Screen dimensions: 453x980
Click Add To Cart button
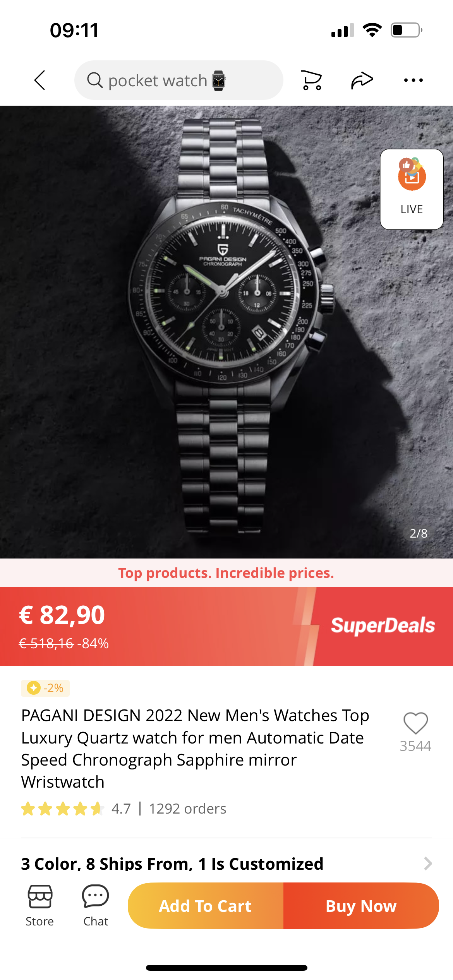206,906
